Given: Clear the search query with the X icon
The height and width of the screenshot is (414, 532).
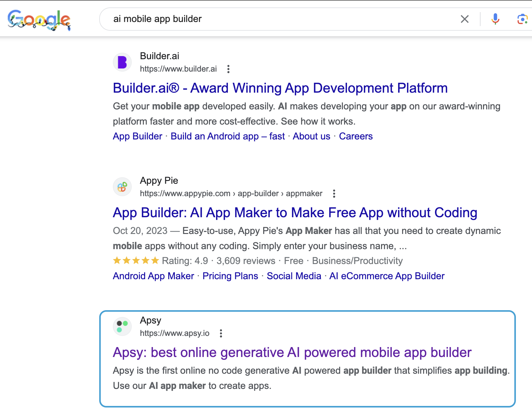Looking at the screenshot, I should [x=465, y=19].
